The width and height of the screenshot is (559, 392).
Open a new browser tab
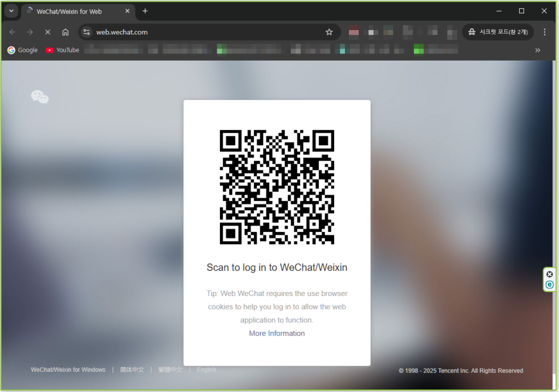tap(145, 11)
